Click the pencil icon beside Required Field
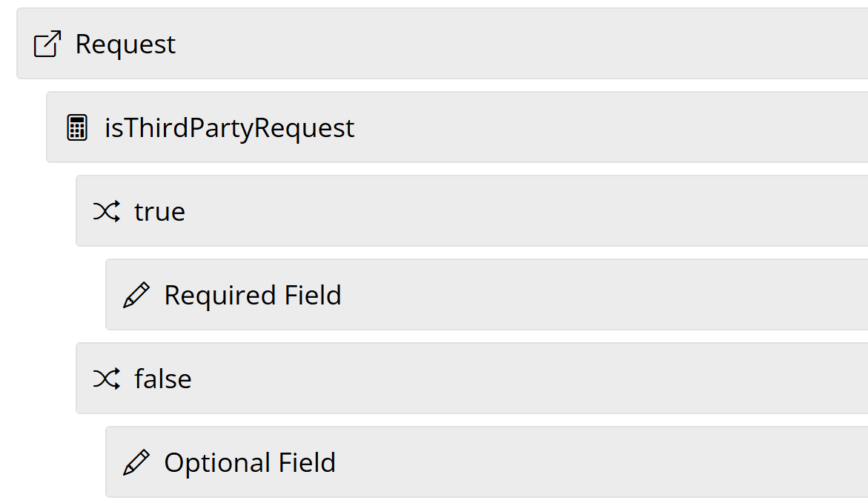868x503 pixels. coord(136,296)
